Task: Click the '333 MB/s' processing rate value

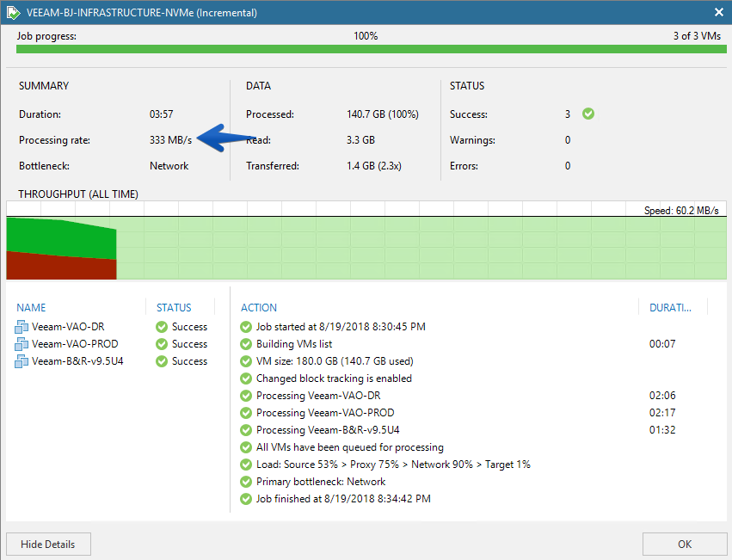Action: (170, 140)
